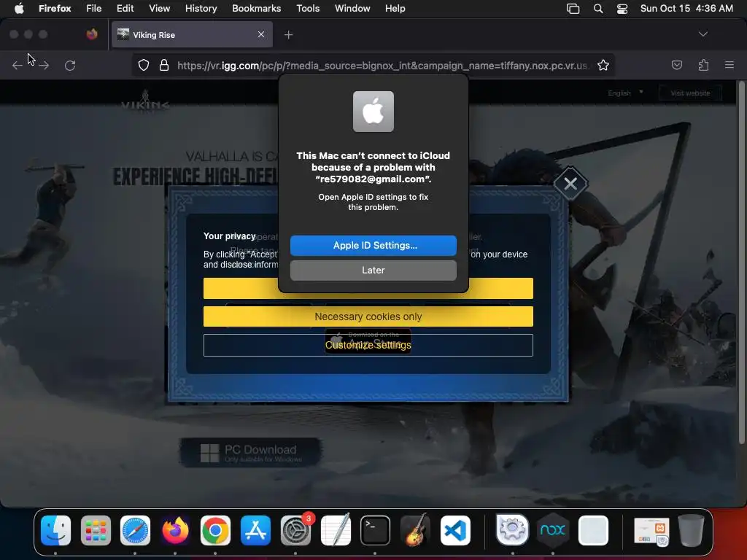The height and width of the screenshot is (560, 747).
Task: Close the Viking Rise tab
Action: [261, 34]
